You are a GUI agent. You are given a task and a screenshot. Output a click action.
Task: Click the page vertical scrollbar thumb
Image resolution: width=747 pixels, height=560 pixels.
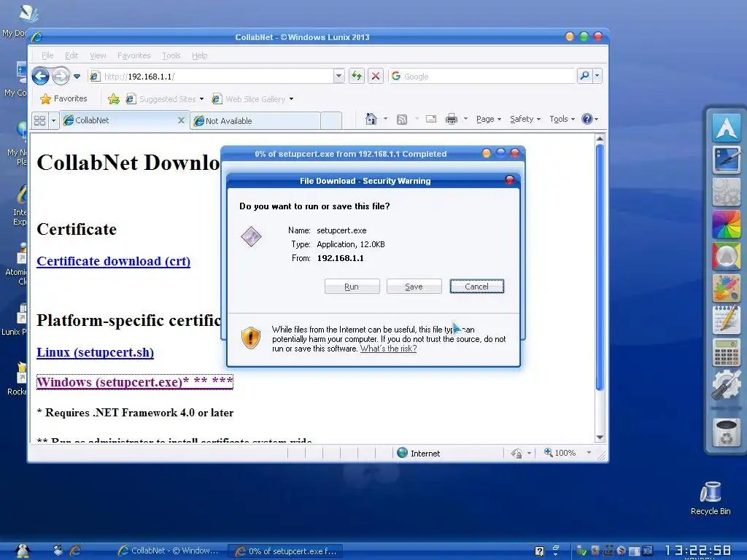(600, 267)
